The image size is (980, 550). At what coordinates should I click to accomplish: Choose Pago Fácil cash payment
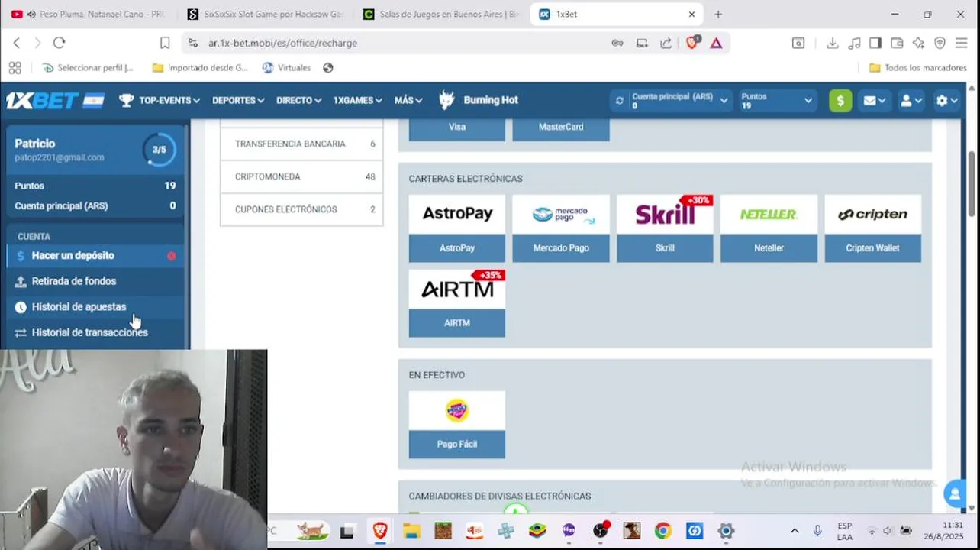click(457, 425)
